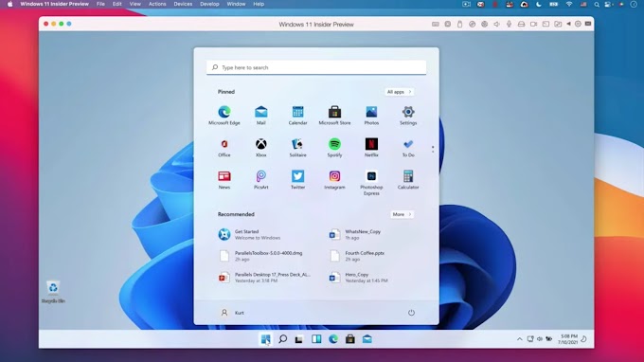Image resolution: width=644 pixels, height=362 pixels.
Task: Open Spotify from pinned apps
Action: [334, 148]
